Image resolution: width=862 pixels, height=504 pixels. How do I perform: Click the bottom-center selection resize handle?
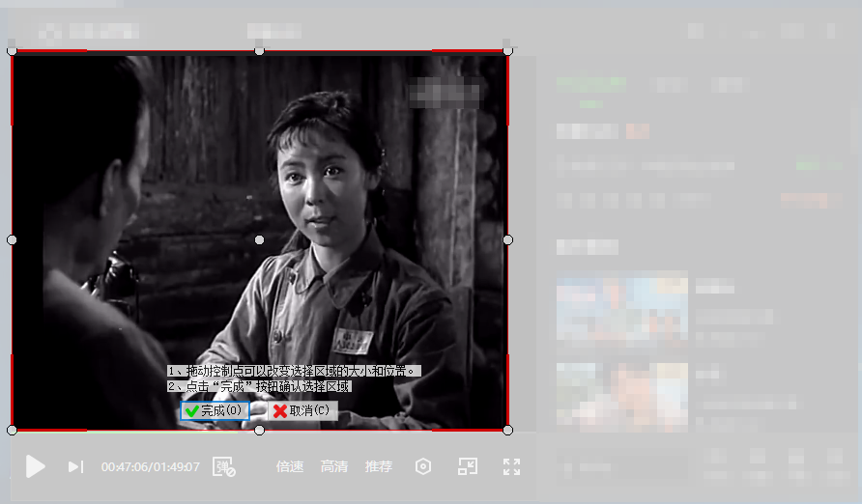[x=259, y=430]
